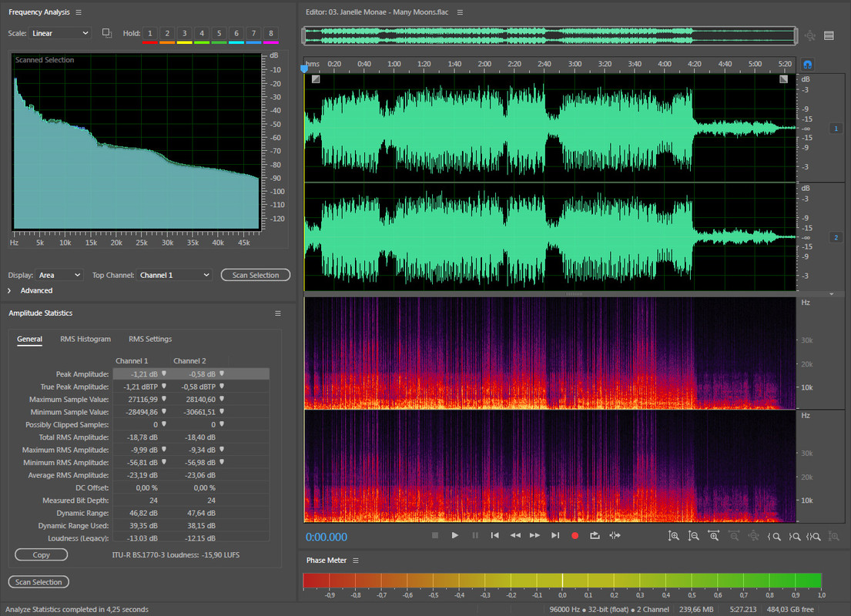Click the Phase Meter panel title
Image resolution: width=851 pixels, height=616 pixels.
pos(327,560)
